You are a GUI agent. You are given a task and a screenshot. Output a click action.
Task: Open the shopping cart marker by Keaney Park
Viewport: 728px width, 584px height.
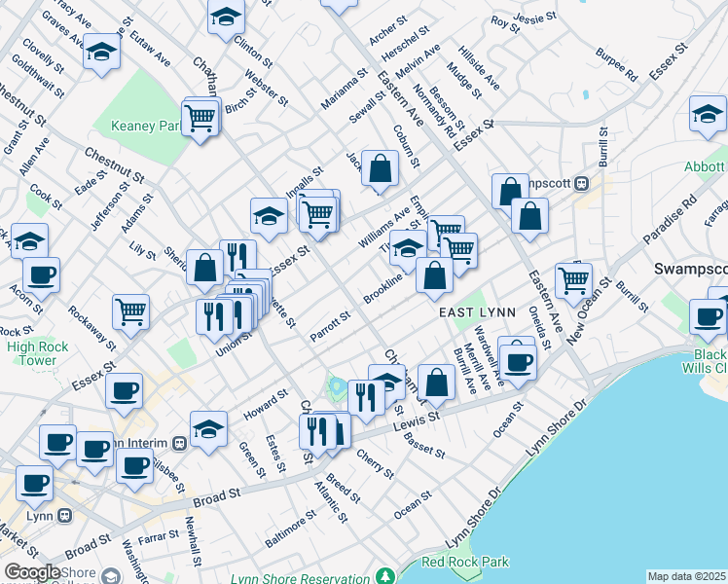pyautogui.click(x=200, y=119)
